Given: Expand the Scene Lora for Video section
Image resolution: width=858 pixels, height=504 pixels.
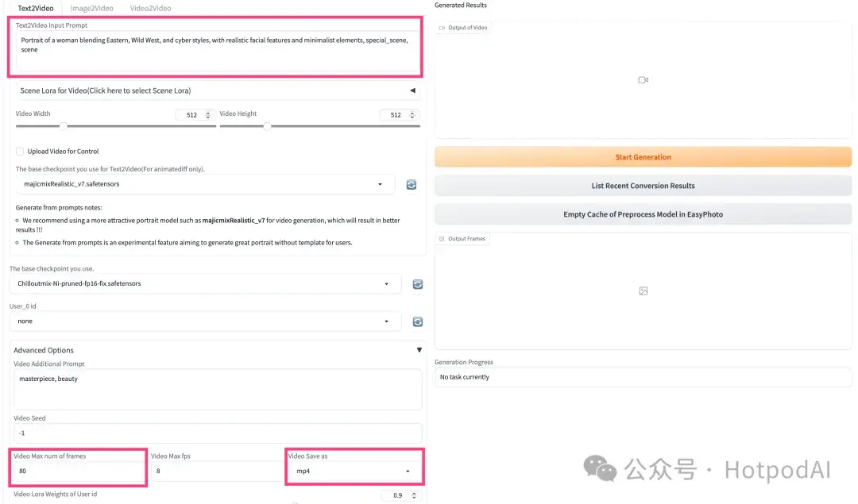Looking at the screenshot, I should tap(412, 90).
